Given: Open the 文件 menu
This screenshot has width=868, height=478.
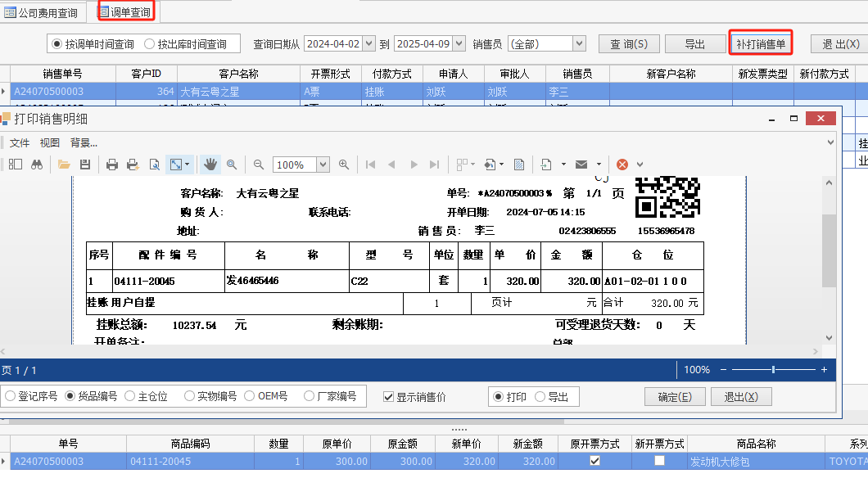Looking at the screenshot, I should [x=20, y=142].
